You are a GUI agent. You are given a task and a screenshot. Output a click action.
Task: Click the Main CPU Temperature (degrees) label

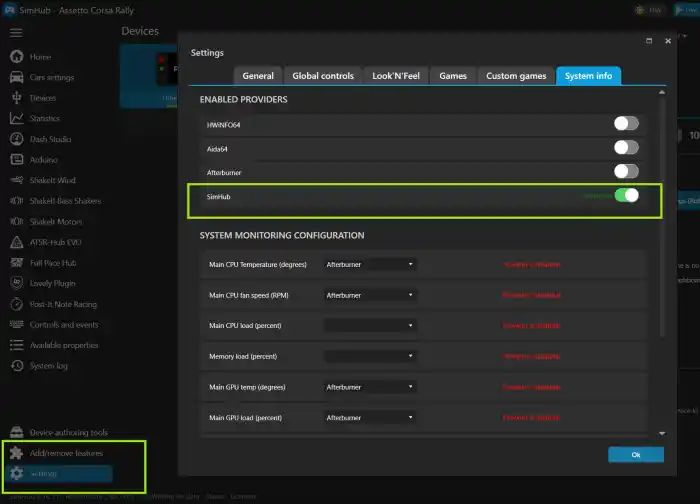tap(258, 265)
